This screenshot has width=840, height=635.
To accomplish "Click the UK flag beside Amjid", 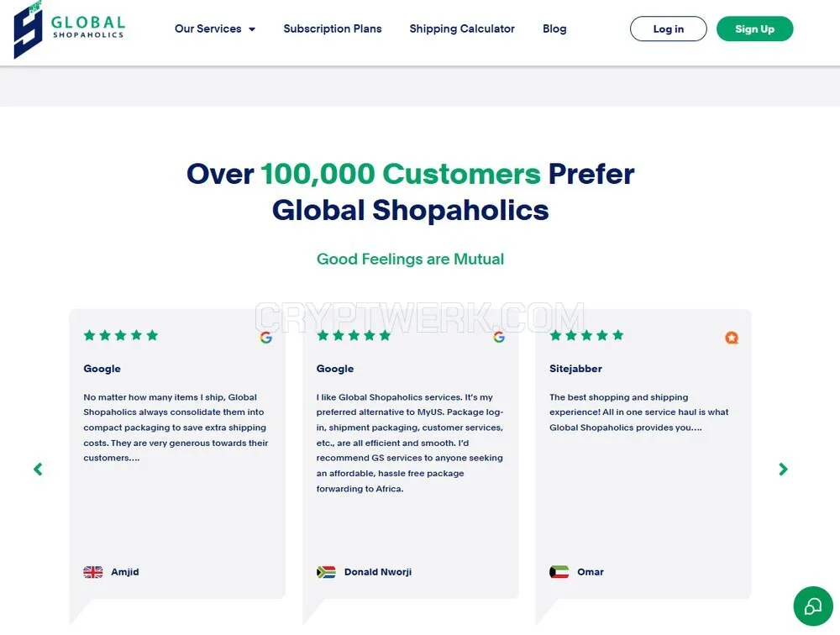I will (93, 572).
